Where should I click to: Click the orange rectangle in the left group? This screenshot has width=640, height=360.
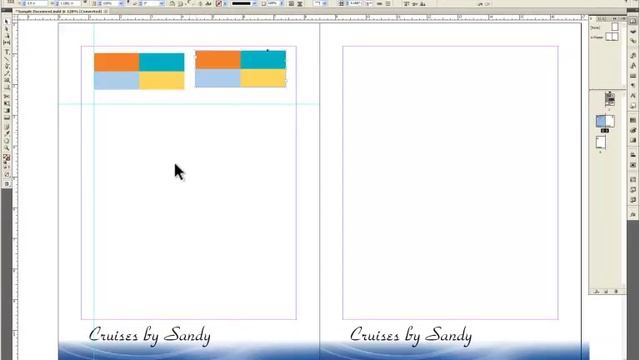coord(117,62)
